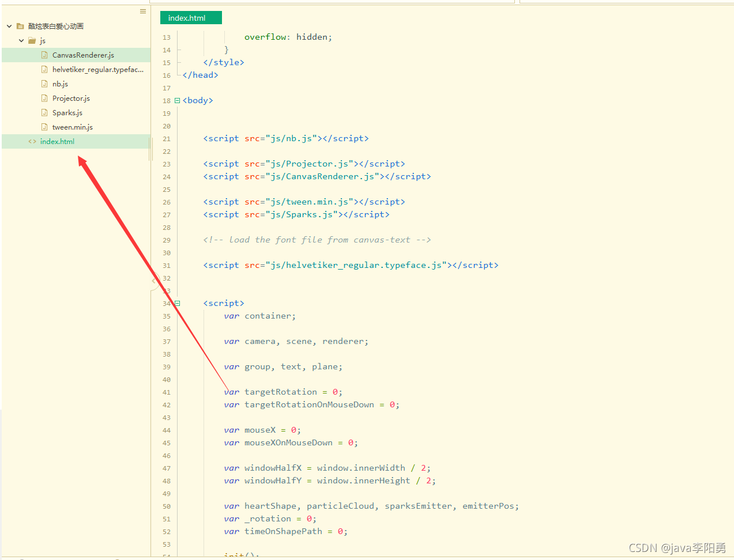Click the var container declaration
This screenshot has width=734, height=560.
coord(260,316)
